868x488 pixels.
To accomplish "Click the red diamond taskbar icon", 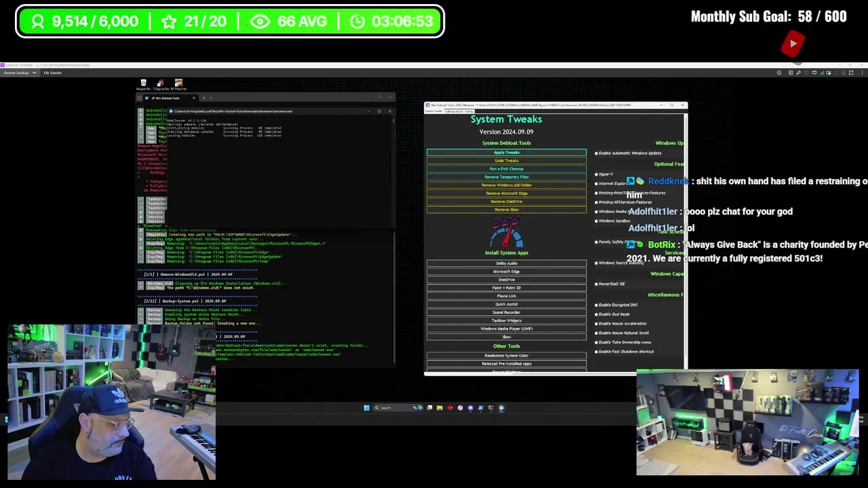I will click(x=450, y=408).
